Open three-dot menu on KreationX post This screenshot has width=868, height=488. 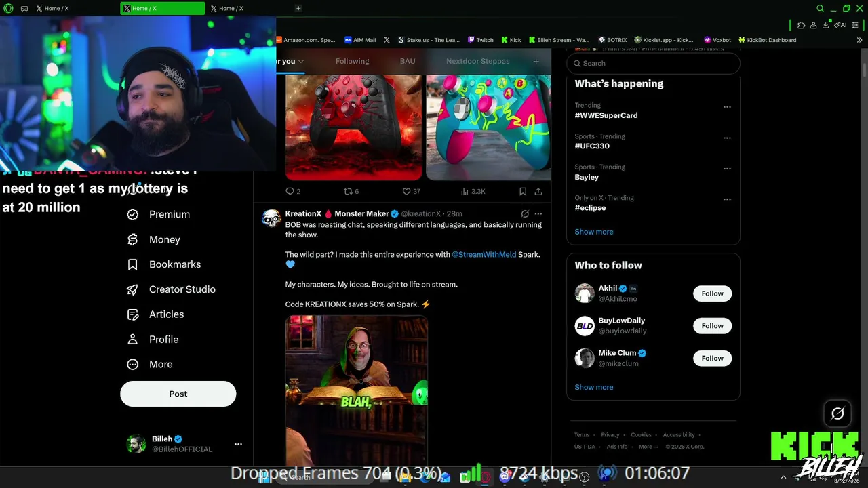538,214
